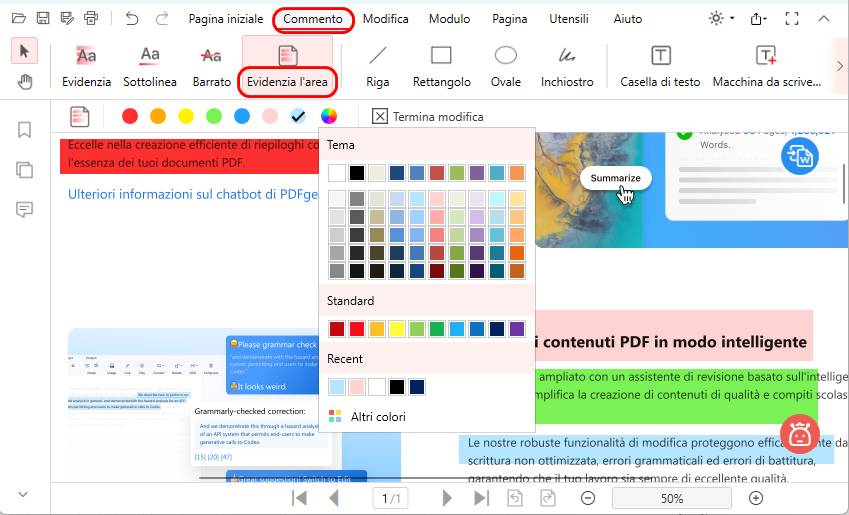Click the Summarize button in the image
Image resolution: width=849 pixels, height=515 pixels.
click(x=615, y=178)
